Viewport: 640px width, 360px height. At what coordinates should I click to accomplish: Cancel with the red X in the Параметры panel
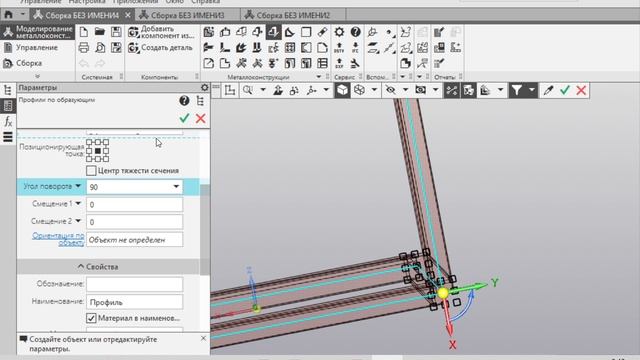200,118
